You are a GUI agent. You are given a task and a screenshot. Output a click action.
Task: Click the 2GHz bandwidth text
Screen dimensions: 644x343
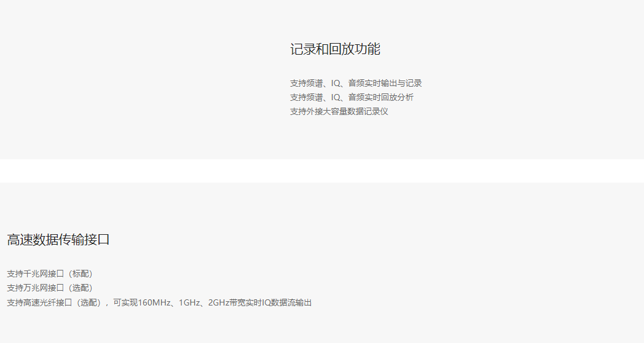pos(218,302)
